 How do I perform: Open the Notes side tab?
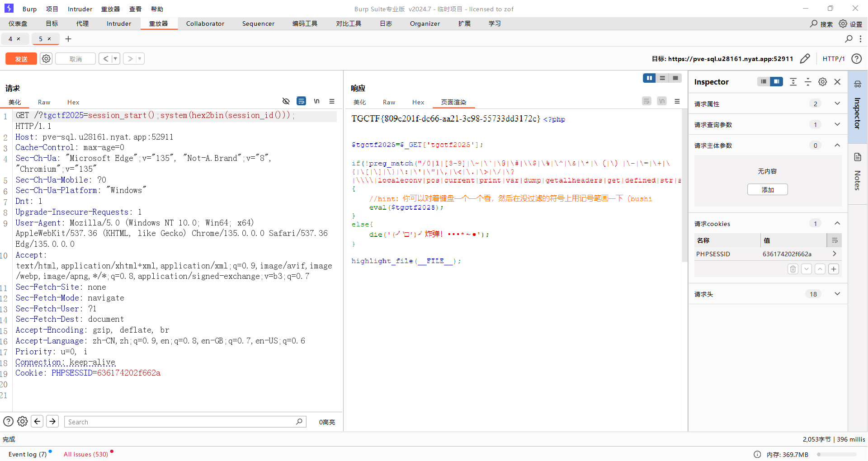coord(858,173)
